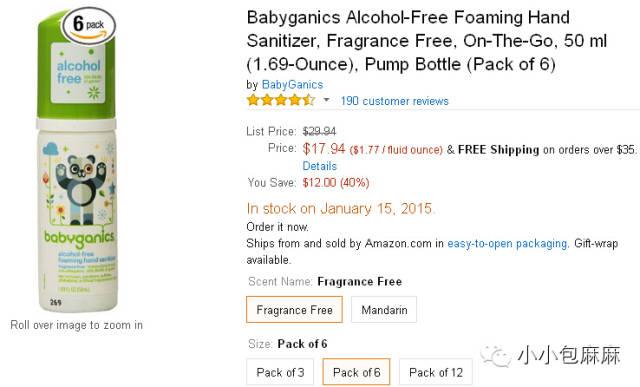The image size is (640, 387).
Task: Choose the Pack of 6 size
Action: (x=356, y=372)
